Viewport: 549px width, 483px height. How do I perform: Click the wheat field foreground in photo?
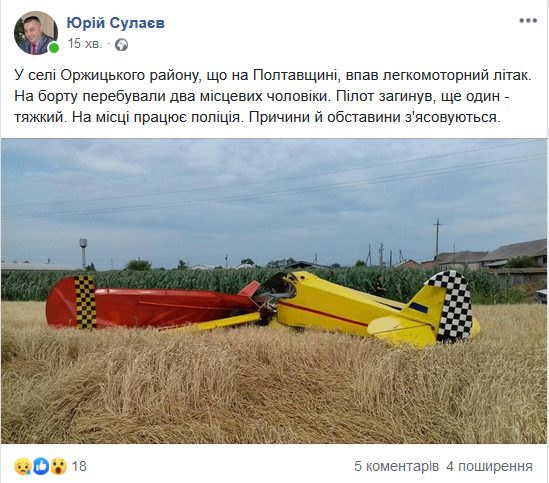(x=274, y=389)
